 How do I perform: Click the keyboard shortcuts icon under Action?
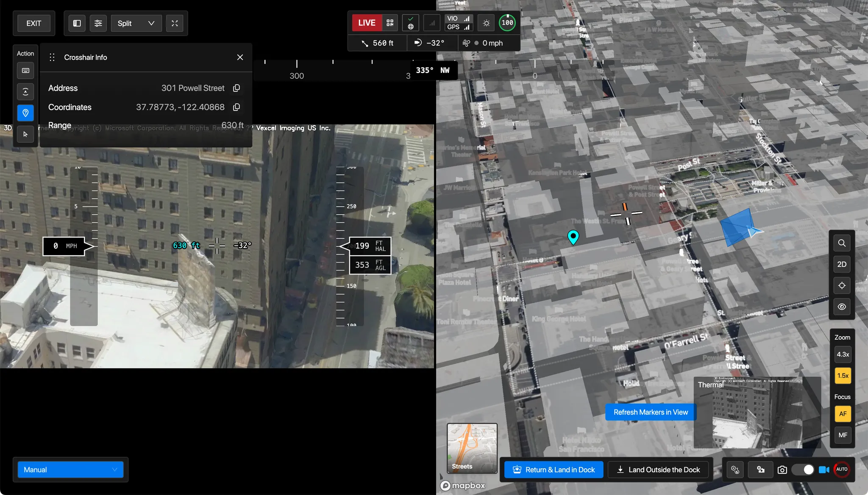25,71
